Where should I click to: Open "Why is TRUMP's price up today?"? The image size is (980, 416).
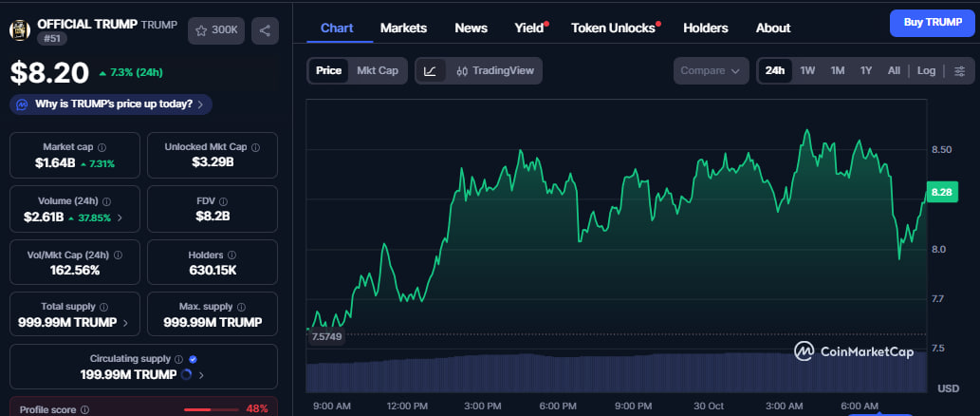coord(112,104)
